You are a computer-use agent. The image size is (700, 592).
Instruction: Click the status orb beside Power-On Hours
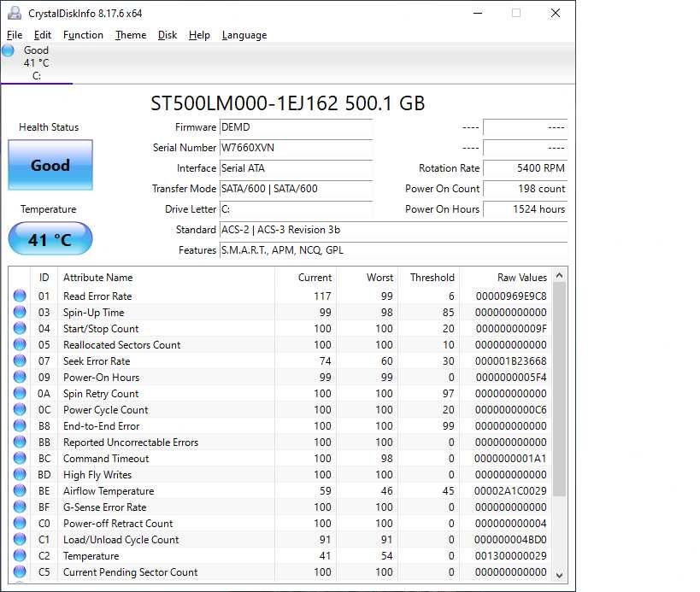coord(20,378)
